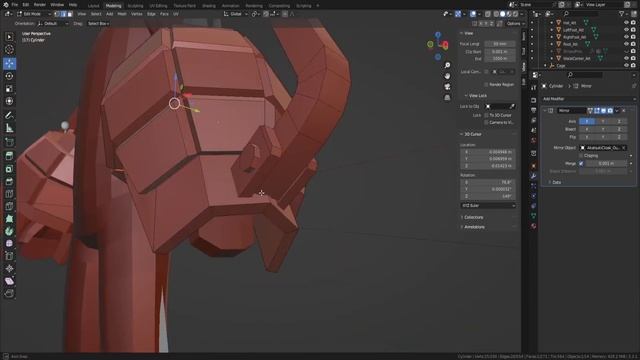Enable Mirror Axis Y button
The image size is (640, 360).
click(x=603, y=121)
